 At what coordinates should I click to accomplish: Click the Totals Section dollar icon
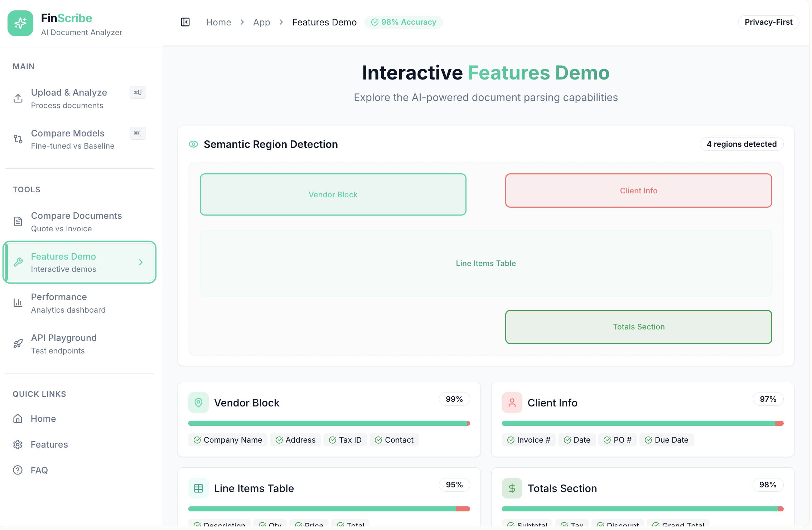coord(512,488)
